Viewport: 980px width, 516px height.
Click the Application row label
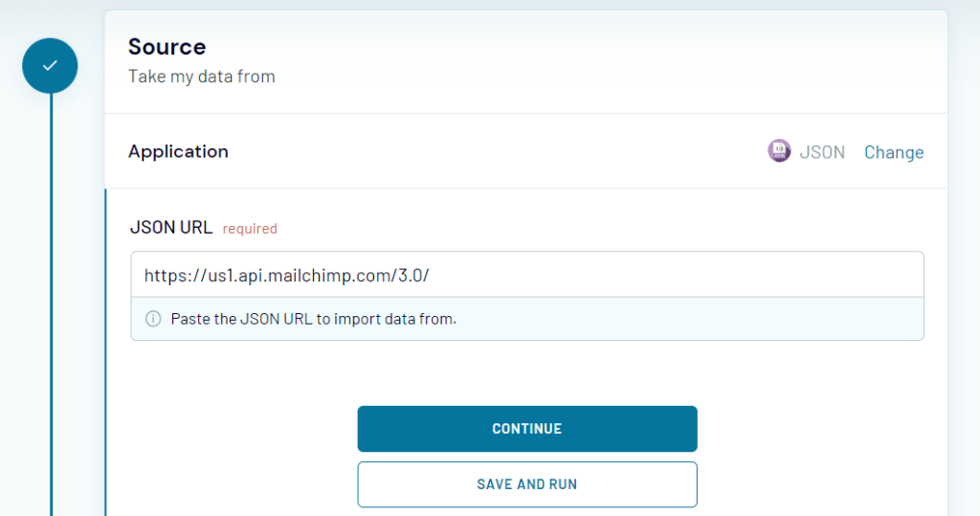178,151
